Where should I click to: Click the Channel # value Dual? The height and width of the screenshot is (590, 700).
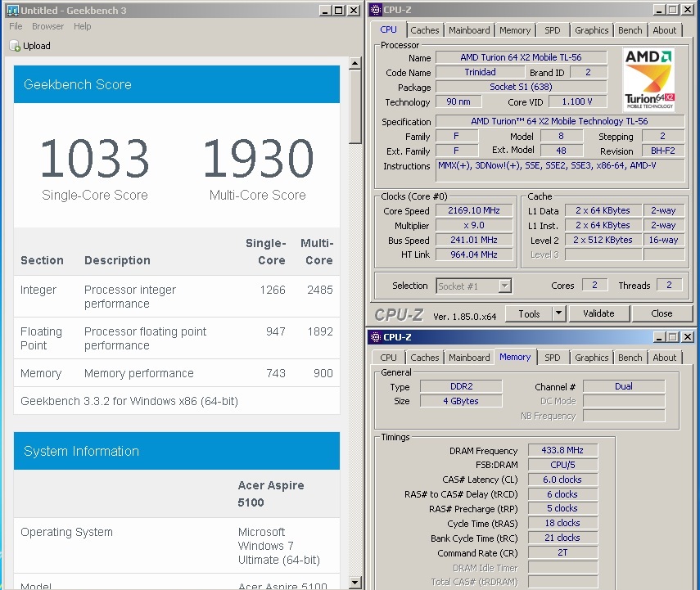[624, 386]
